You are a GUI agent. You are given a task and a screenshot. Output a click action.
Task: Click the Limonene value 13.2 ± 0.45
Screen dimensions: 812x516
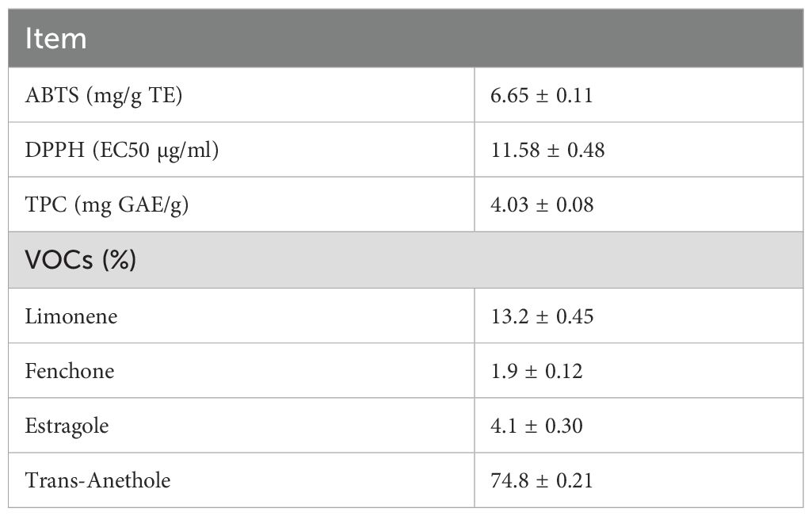(x=542, y=316)
